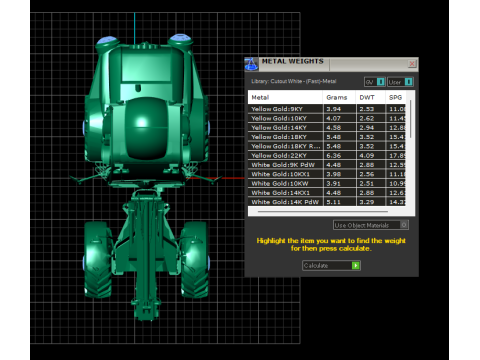The image size is (480, 360).
Task: Select the Yellow Gold:10KY row
Action: [x=327, y=118]
